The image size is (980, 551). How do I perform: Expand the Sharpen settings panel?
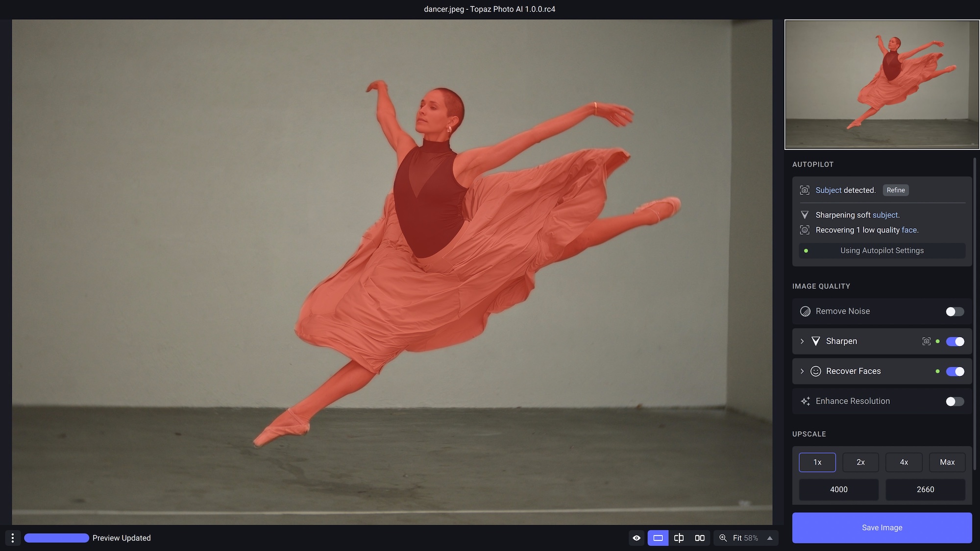point(802,341)
